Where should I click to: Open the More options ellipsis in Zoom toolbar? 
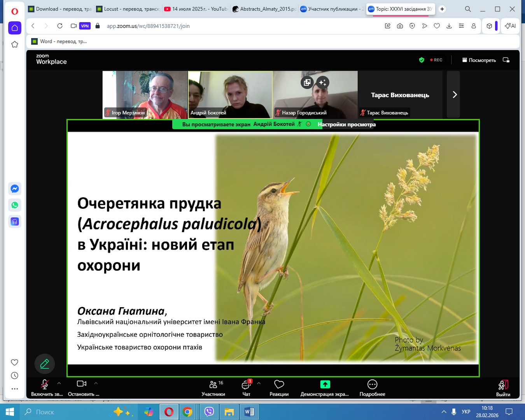(x=372, y=388)
